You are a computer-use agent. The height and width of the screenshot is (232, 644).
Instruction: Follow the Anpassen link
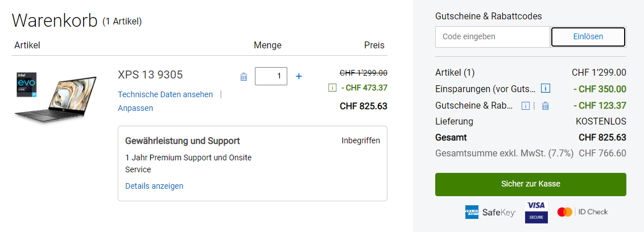click(135, 108)
